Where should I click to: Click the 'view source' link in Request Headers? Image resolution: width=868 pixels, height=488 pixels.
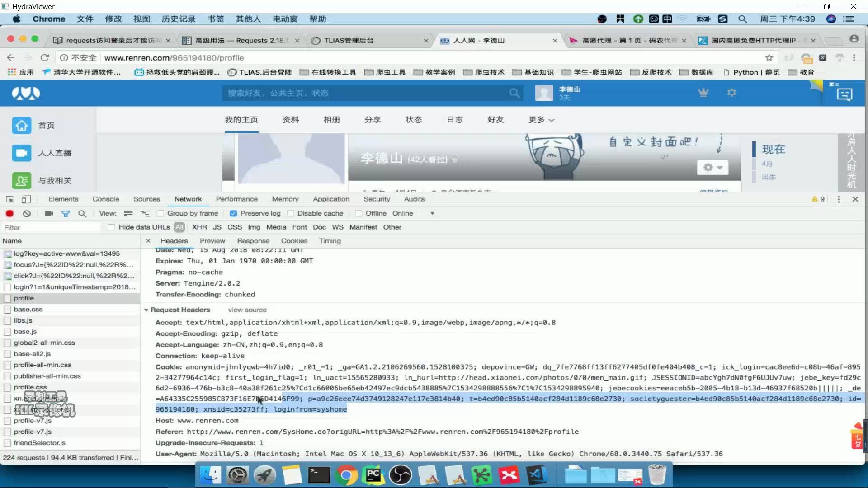click(247, 309)
